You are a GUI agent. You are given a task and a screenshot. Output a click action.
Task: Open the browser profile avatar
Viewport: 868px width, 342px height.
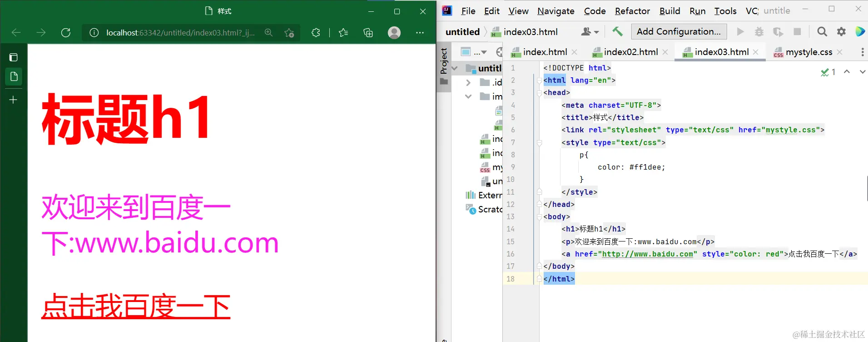click(x=394, y=33)
